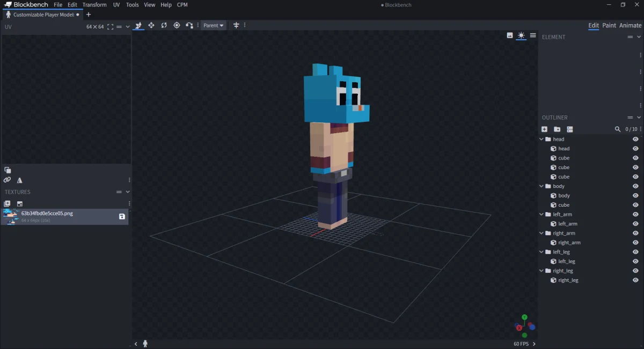Toggle visibility of the head cube element
This screenshot has height=349, width=644.
click(x=635, y=149)
